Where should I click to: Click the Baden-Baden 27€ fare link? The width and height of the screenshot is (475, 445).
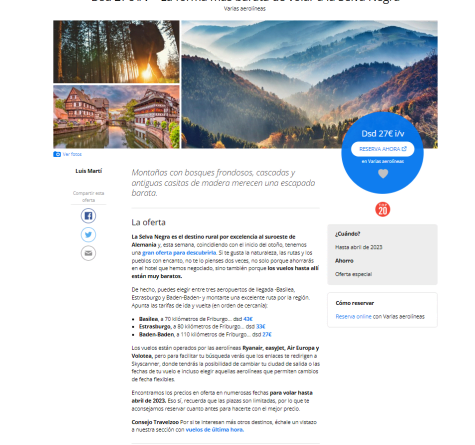(x=267, y=334)
